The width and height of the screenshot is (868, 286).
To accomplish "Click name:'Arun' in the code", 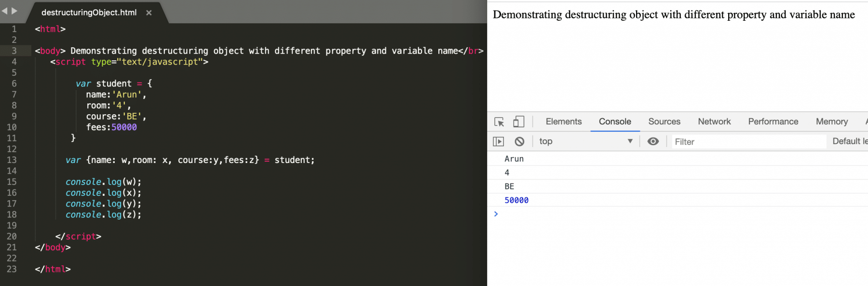I will tap(116, 95).
